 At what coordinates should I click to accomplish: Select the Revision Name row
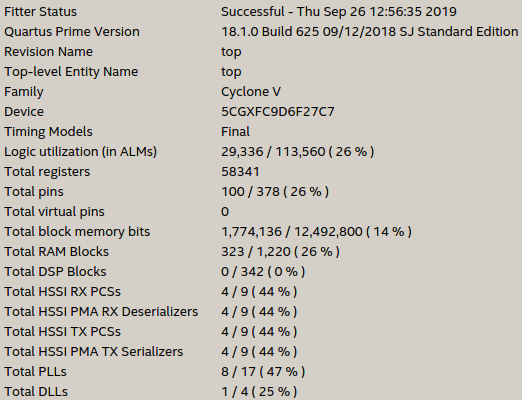pyautogui.click(x=261, y=52)
